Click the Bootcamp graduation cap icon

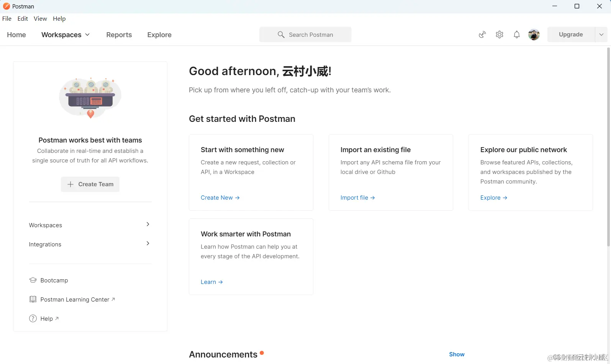coord(33,280)
